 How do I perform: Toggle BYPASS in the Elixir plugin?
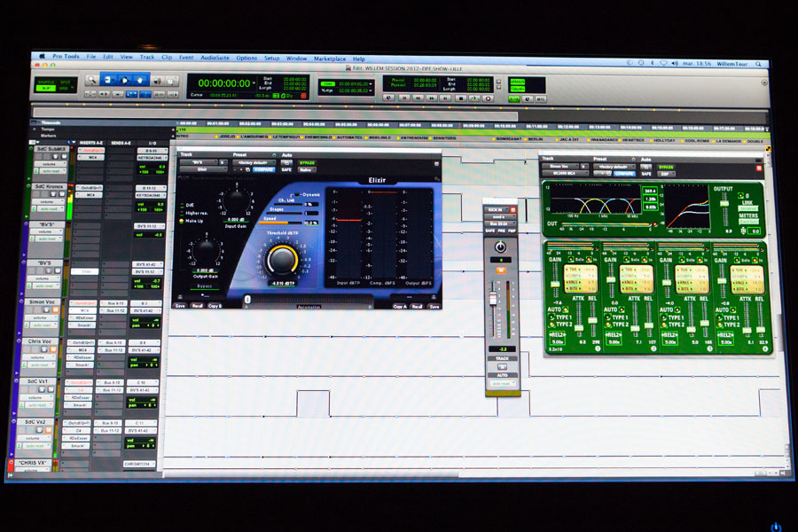click(x=307, y=163)
